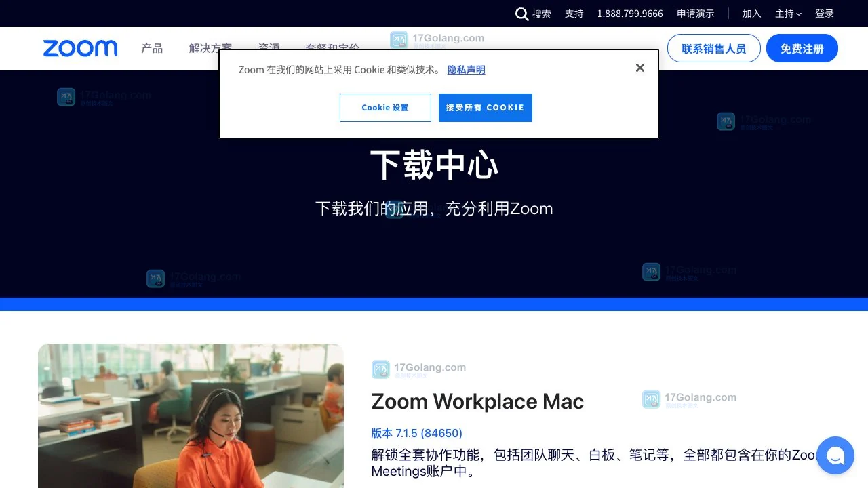Click phone number 1.888.799.9666
Viewport: 868px width, 488px height.
(x=630, y=14)
